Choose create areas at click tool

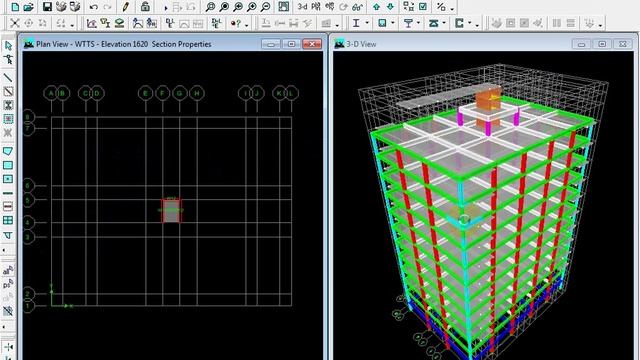tap(8, 179)
